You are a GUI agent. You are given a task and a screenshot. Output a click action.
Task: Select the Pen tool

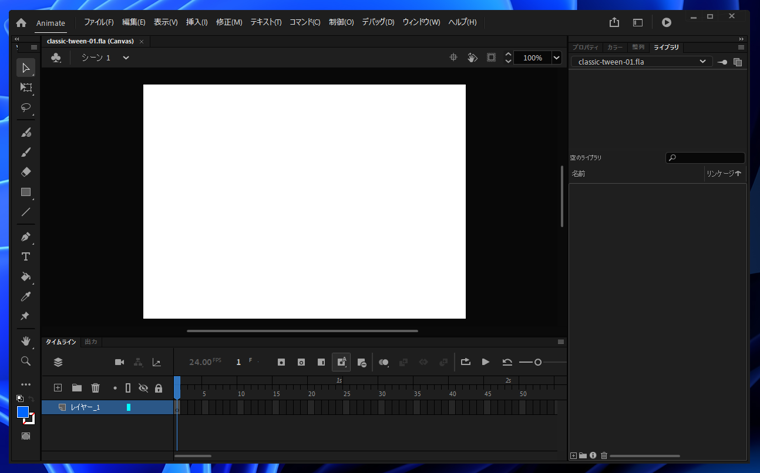pos(26,237)
